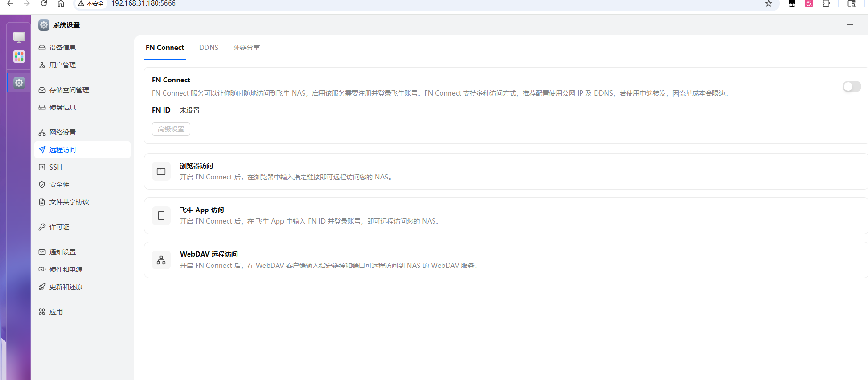Click the 高级设置 button
Screen dimensions: 868x380
(171, 129)
